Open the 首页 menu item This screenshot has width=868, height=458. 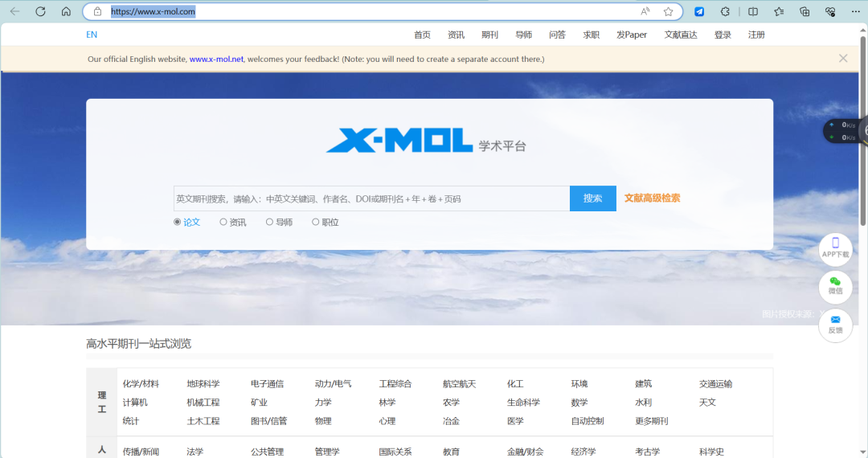423,35
